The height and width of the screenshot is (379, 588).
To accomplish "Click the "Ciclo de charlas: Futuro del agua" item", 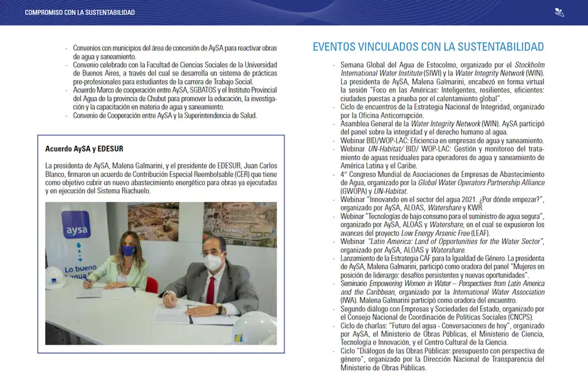I will [x=442, y=334].
